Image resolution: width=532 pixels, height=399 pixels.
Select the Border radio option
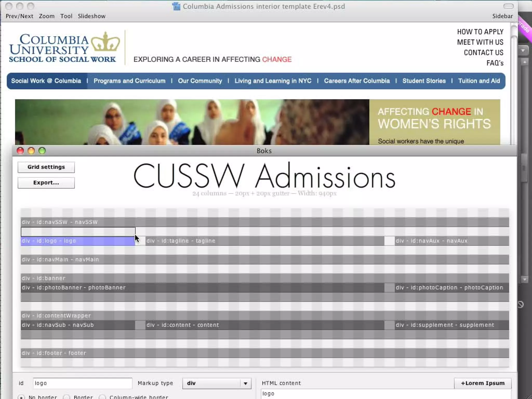pos(67,397)
